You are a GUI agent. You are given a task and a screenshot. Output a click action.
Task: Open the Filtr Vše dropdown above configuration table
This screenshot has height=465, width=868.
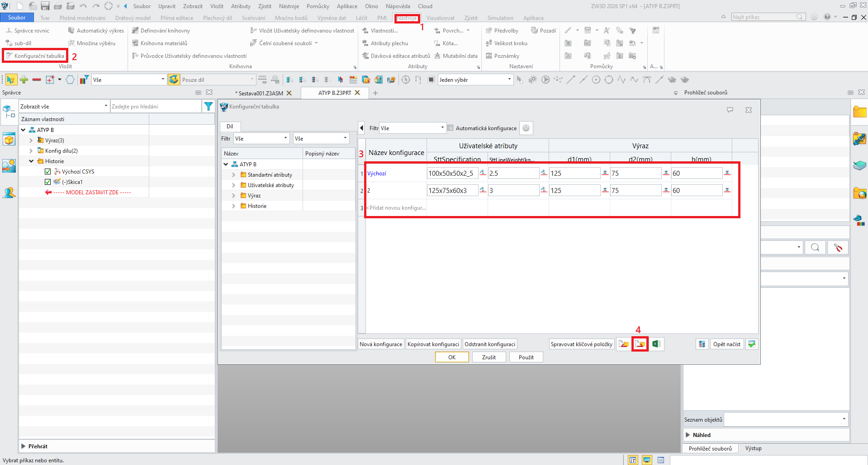pos(413,128)
